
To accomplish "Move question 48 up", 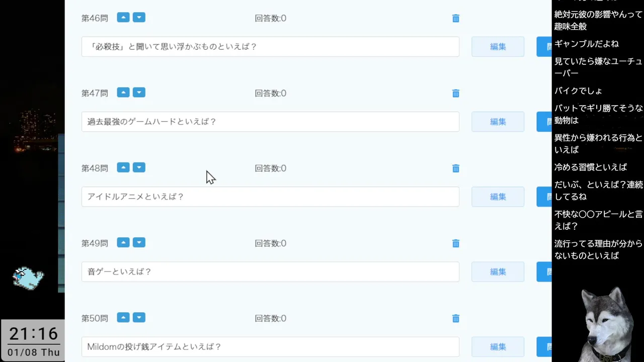I will [x=123, y=167].
